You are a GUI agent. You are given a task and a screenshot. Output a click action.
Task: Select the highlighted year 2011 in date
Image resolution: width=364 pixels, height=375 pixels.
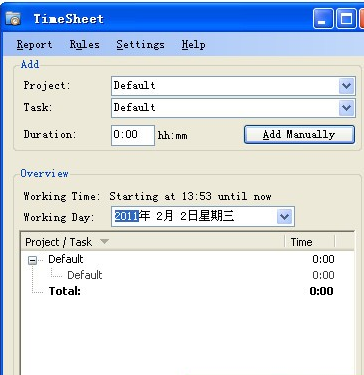[126, 216]
